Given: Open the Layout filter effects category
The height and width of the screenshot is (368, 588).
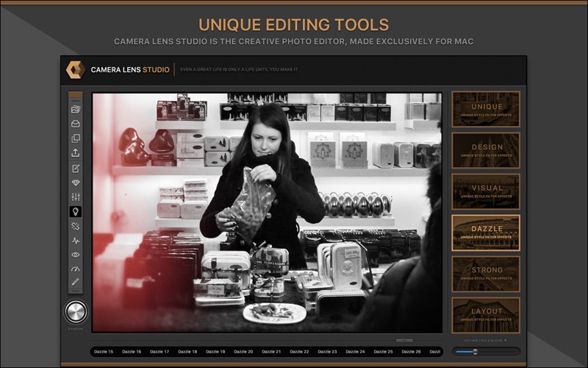Looking at the screenshot, I should [486, 316].
